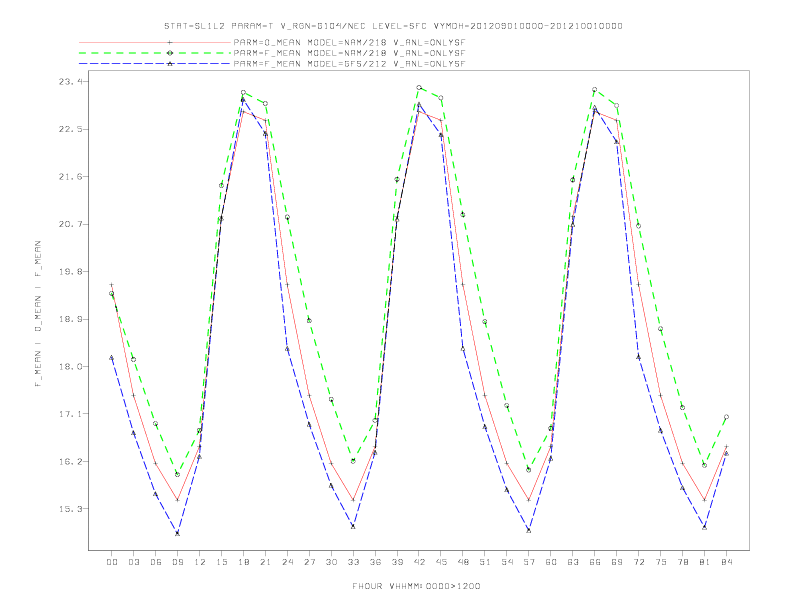The width and height of the screenshot is (792, 612).
Task: Click x-axis forecast hour label 36
Action: [375, 562]
